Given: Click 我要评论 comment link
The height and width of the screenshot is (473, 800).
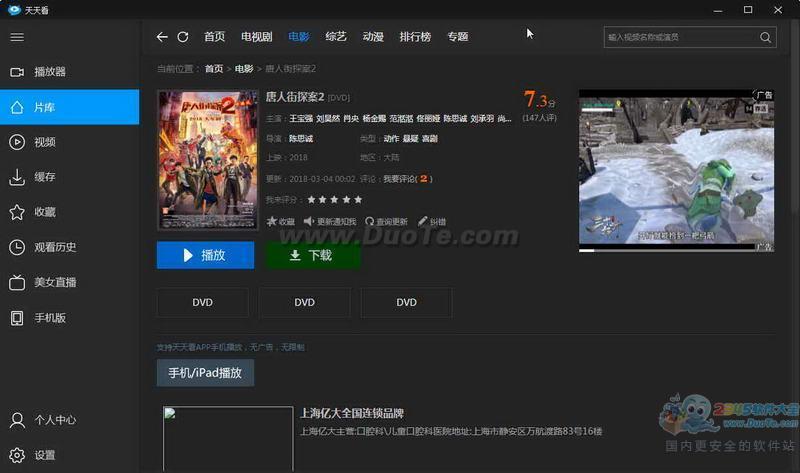Looking at the screenshot, I should pos(398,179).
